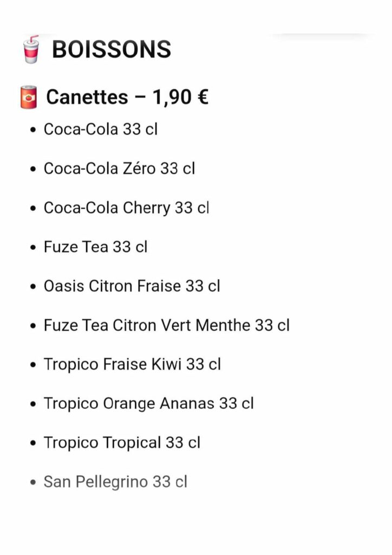Image resolution: width=392 pixels, height=555 pixels.
Task: Click the bullet before Fuze Tea 33 cl
Action: tap(33, 247)
